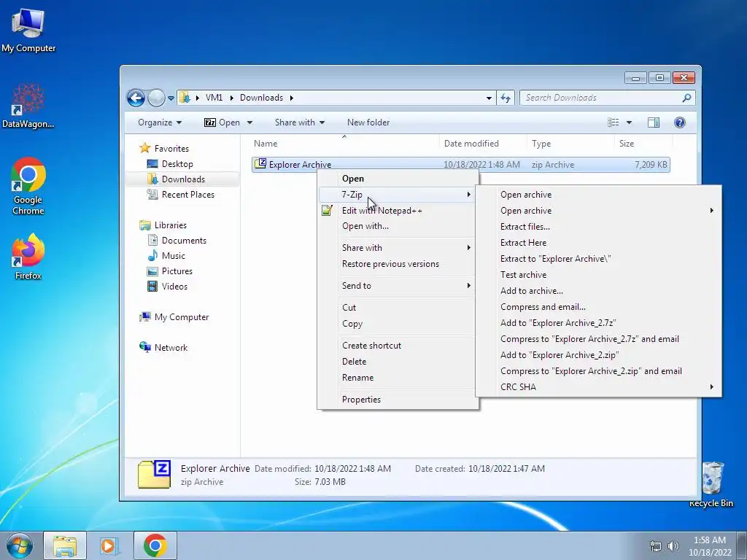Sort by Size column header

[643, 144]
